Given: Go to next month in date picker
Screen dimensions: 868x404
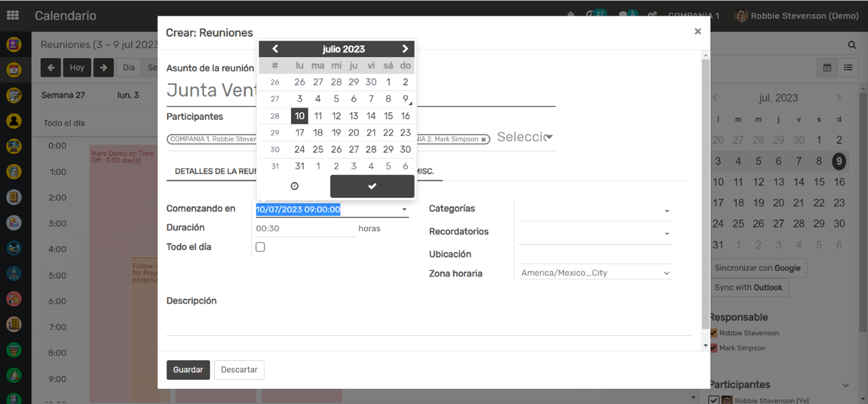Looking at the screenshot, I should pos(405,49).
